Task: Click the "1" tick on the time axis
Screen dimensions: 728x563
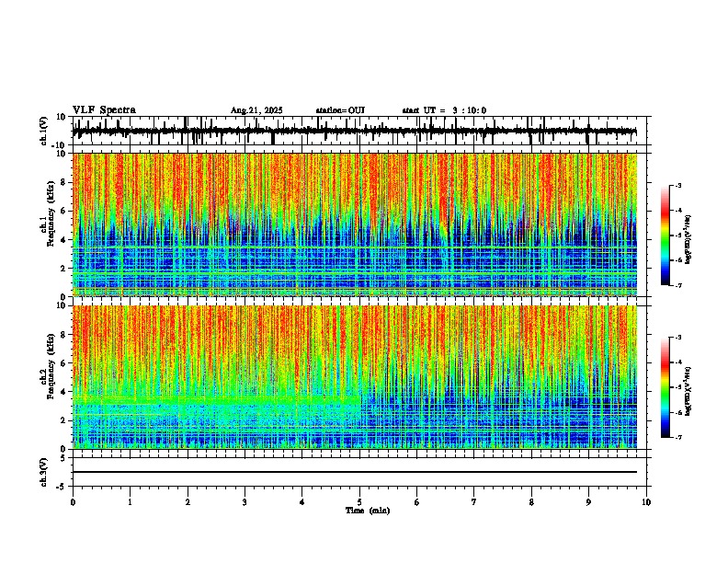Action: click(131, 502)
